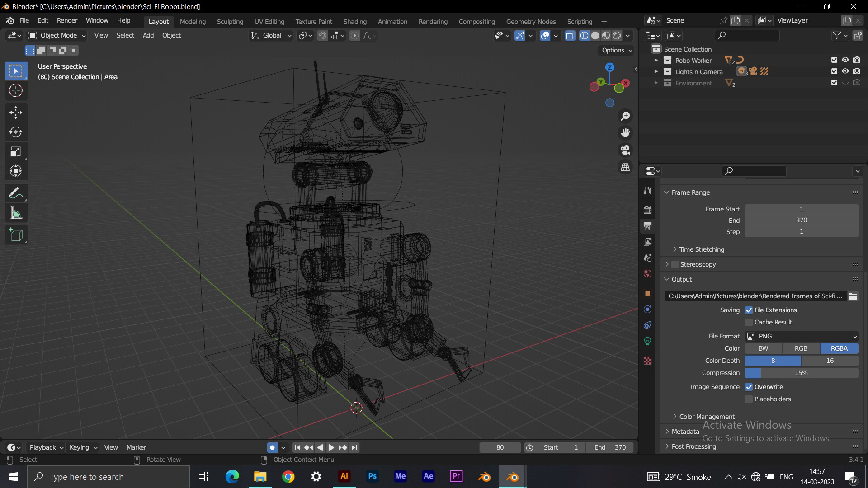Select the Move tool in toolbar
Screen dimensions: 868x488
tap(16, 112)
